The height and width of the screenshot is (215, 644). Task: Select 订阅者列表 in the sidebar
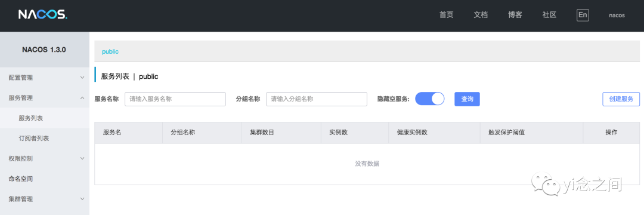[x=44, y=139]
